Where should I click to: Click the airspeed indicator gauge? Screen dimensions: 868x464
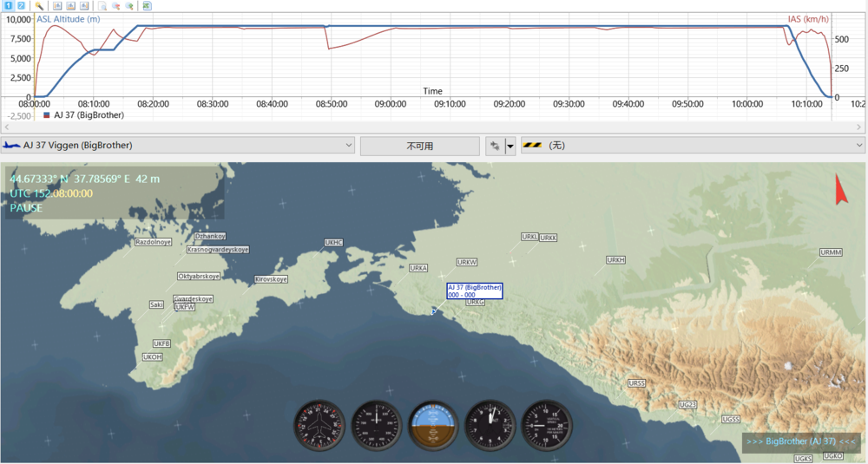[x=377, y=426]
